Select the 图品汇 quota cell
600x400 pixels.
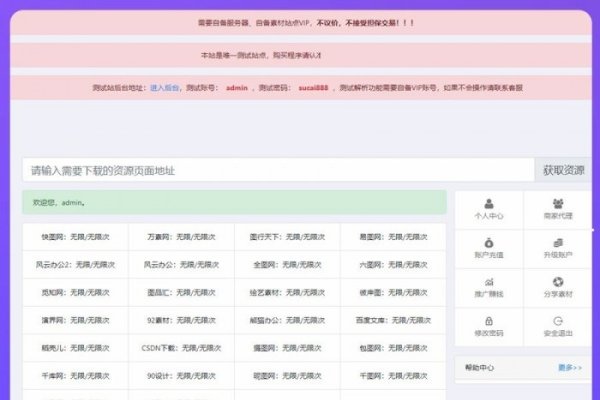pos(181,292)
